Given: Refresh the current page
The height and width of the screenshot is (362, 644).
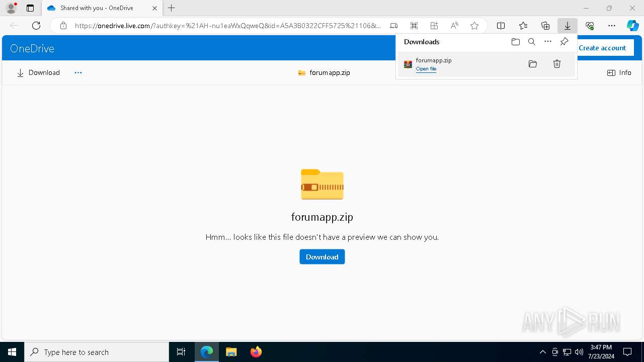Looking at the screenshot, I should tap(36, 26).
